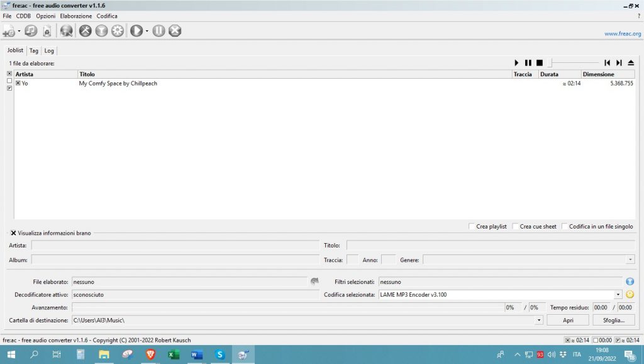Tick the Crea cue sheet checkbox

click(516, 227)
